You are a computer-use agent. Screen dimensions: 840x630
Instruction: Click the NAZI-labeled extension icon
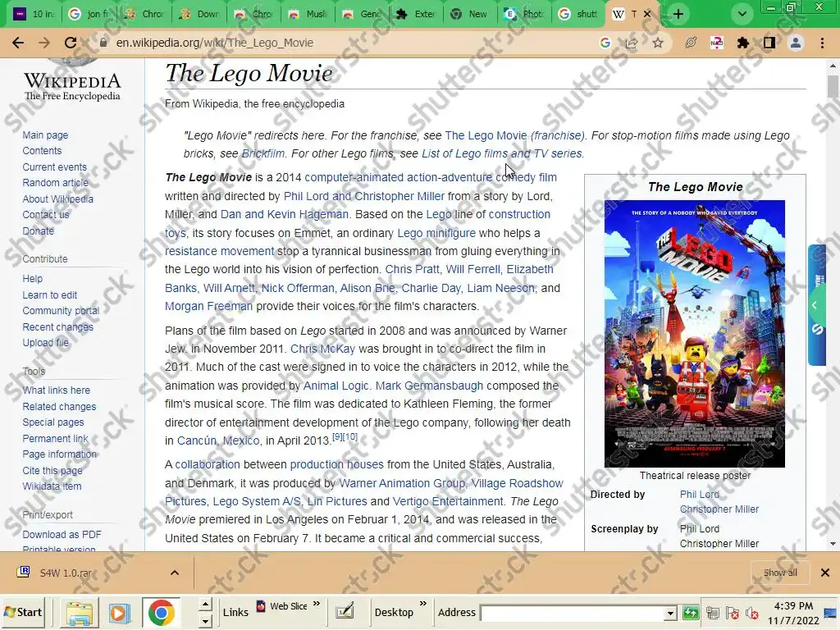(x=717, y=43)
